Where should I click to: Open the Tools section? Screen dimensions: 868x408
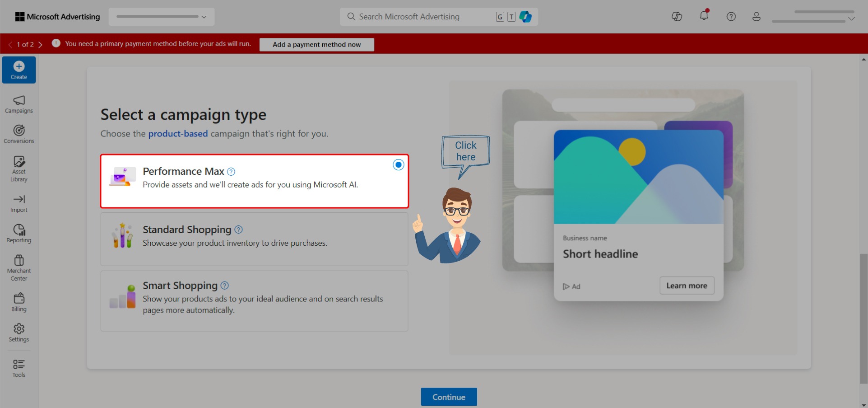[19, 367]
